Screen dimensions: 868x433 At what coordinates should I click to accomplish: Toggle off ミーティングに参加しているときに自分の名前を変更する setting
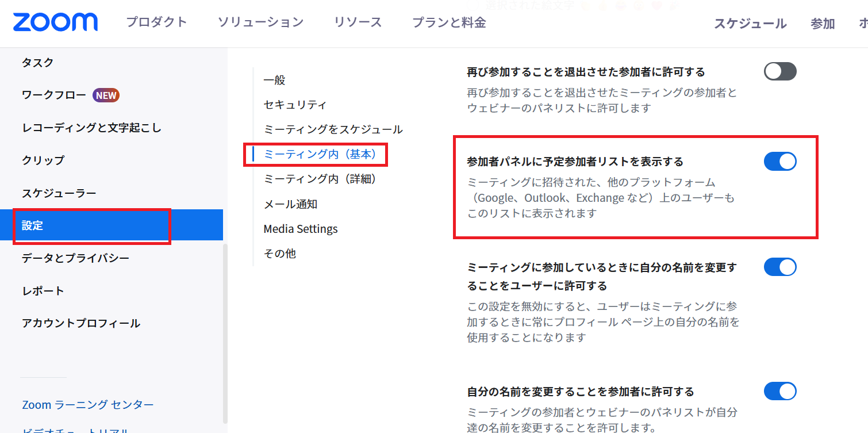(x=779, y=267)
